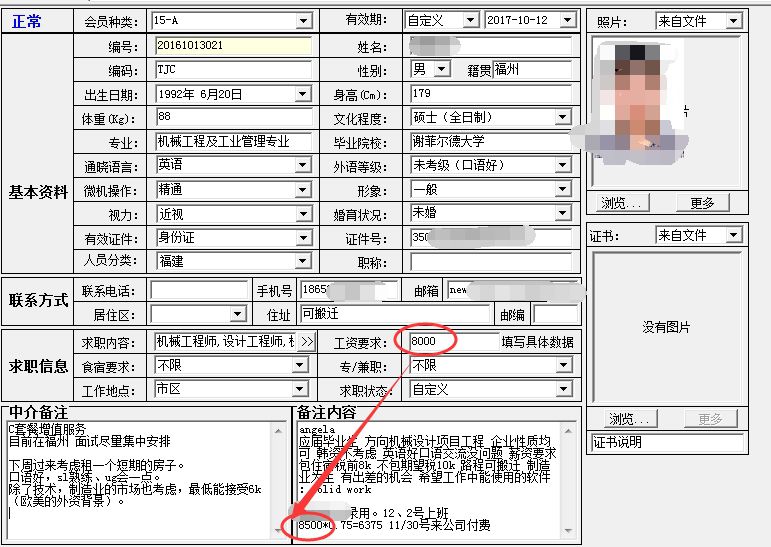The image size is (771, 547).
Task: Open the 通晓语言 dropdown showing 英语
Action: coord(303,165)
